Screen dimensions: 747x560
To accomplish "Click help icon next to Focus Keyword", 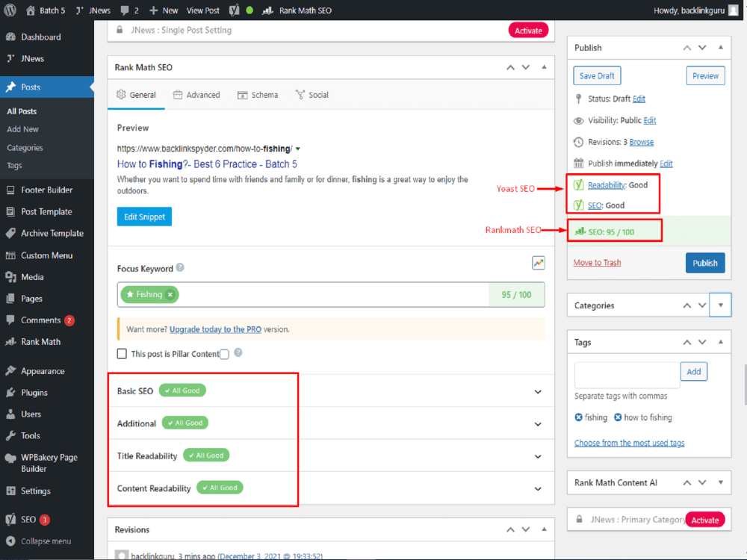I will [180, 267].
